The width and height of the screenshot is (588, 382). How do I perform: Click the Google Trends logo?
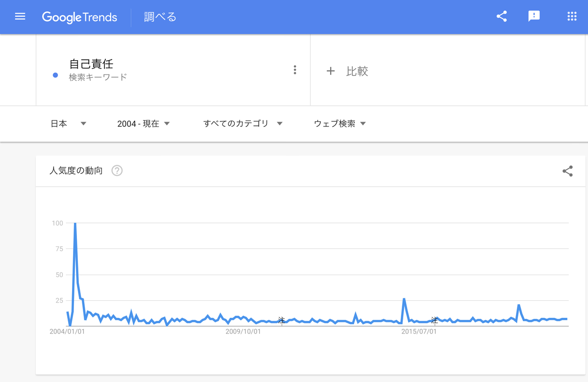tap(80, 17)
